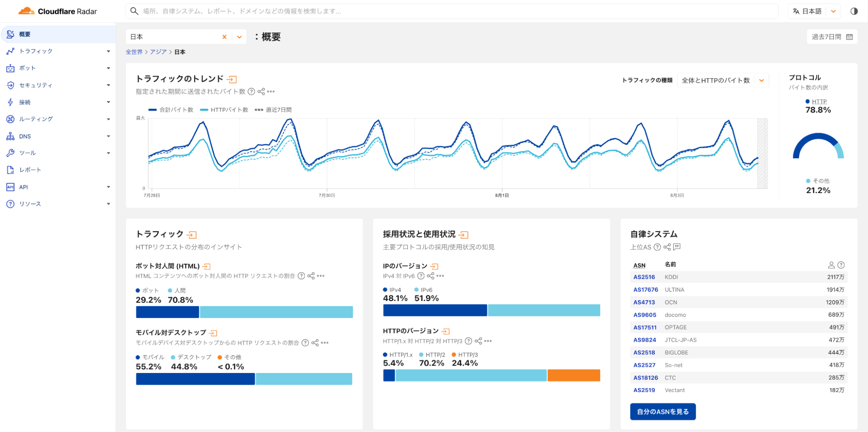Click the API sidebar icon
Screen dimensions: 868x432
(x=10, y=187)
